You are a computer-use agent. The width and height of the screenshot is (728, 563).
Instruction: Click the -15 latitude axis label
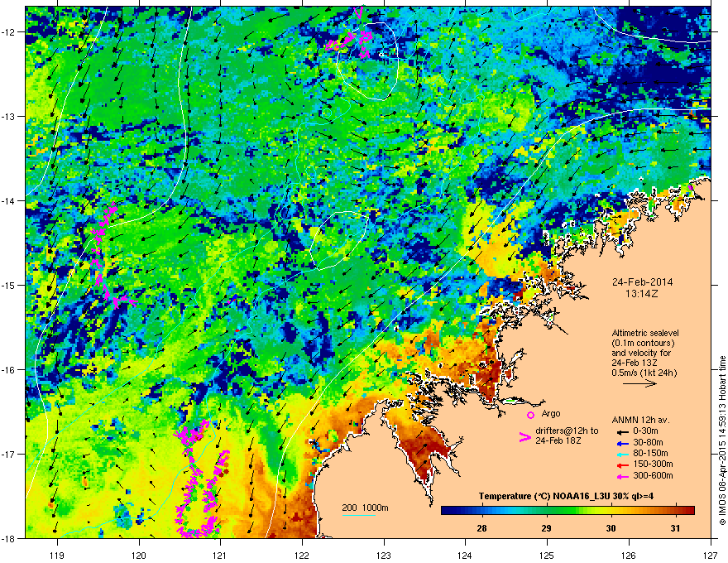10,285
